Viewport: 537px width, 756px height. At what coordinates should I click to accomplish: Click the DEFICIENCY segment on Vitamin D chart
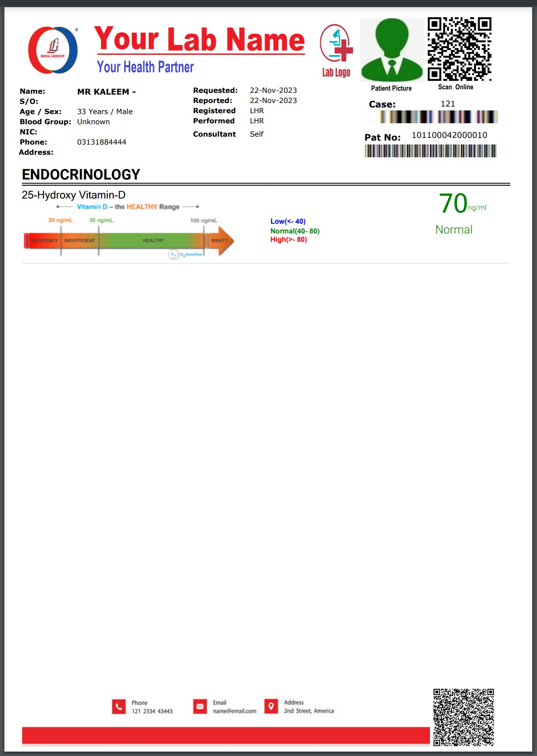[x=44, y=241]
